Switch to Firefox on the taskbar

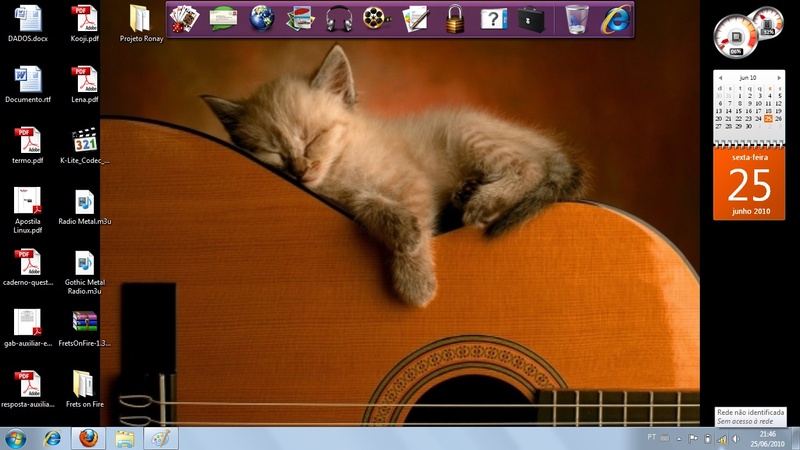pyautogui.click(x=88, y=439)
